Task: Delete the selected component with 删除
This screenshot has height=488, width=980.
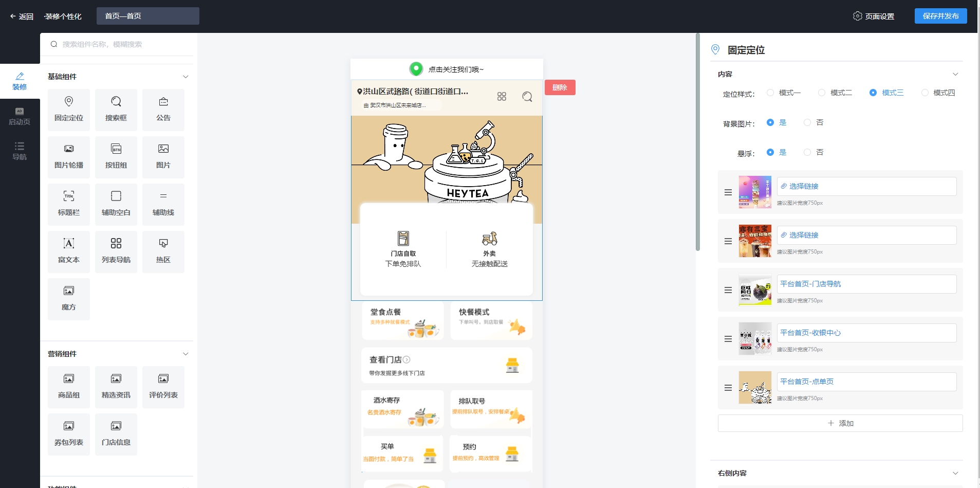Action: click(560, 87)
